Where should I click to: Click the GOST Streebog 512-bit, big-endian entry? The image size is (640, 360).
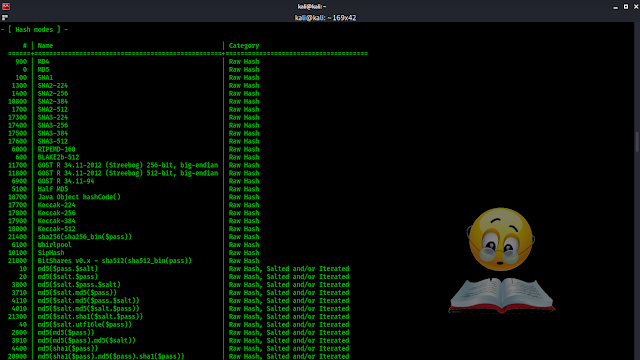click(x=128, y=173)
